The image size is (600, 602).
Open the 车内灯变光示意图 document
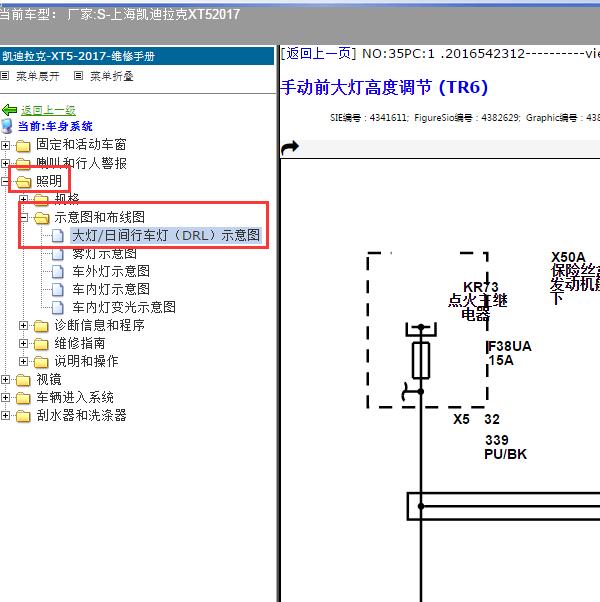coord(124,307)
